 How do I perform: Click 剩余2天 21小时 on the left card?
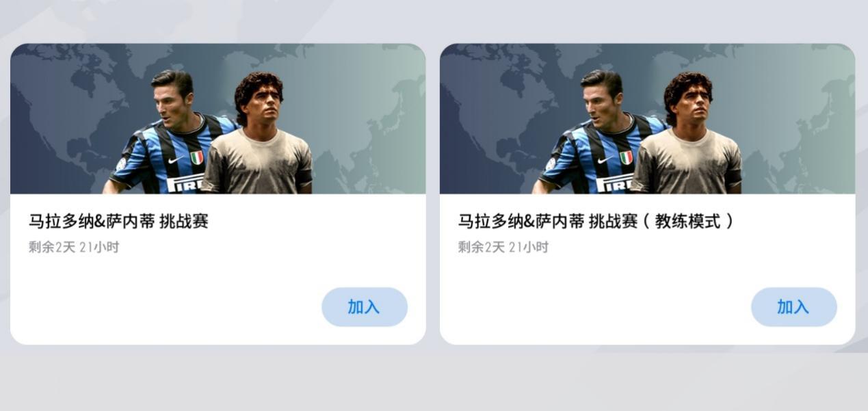[74, 247]
